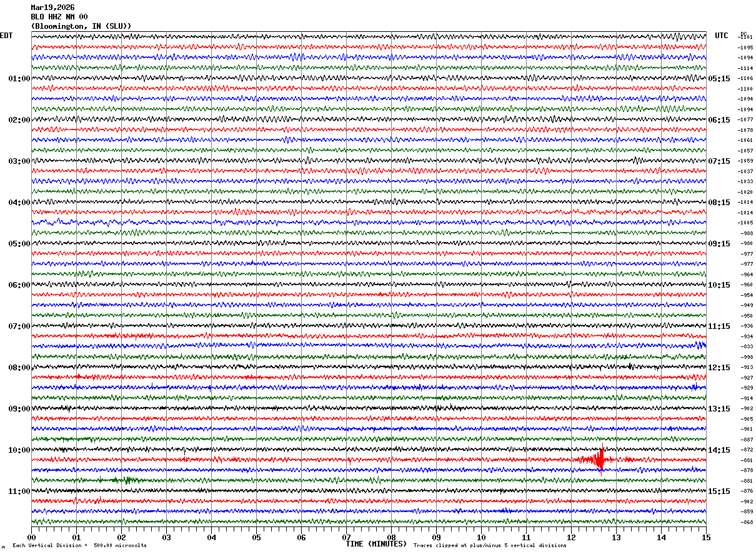The image size is (756, 554).
Task: Click the large red seismic event burst
Action: [600, 461]
